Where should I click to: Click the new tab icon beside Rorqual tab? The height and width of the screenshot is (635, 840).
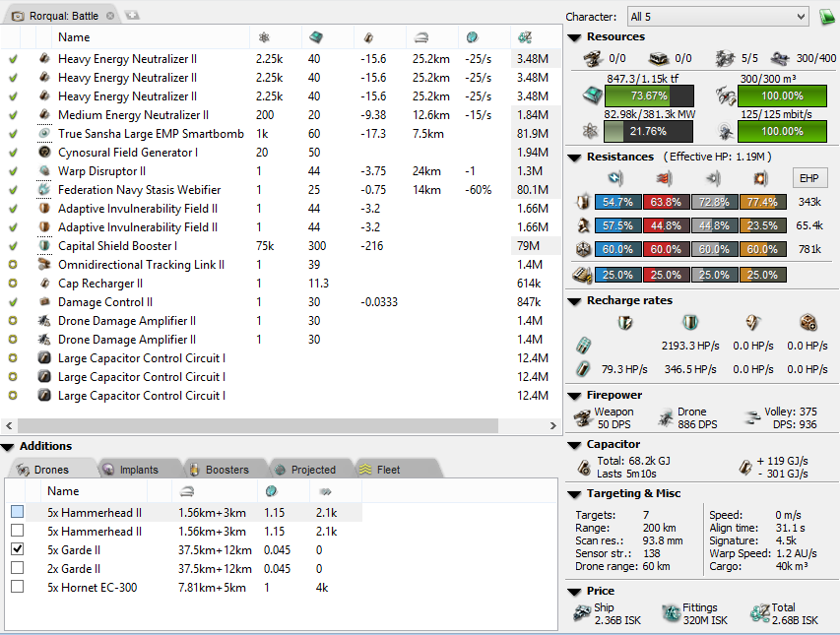(x=132, y=16)
